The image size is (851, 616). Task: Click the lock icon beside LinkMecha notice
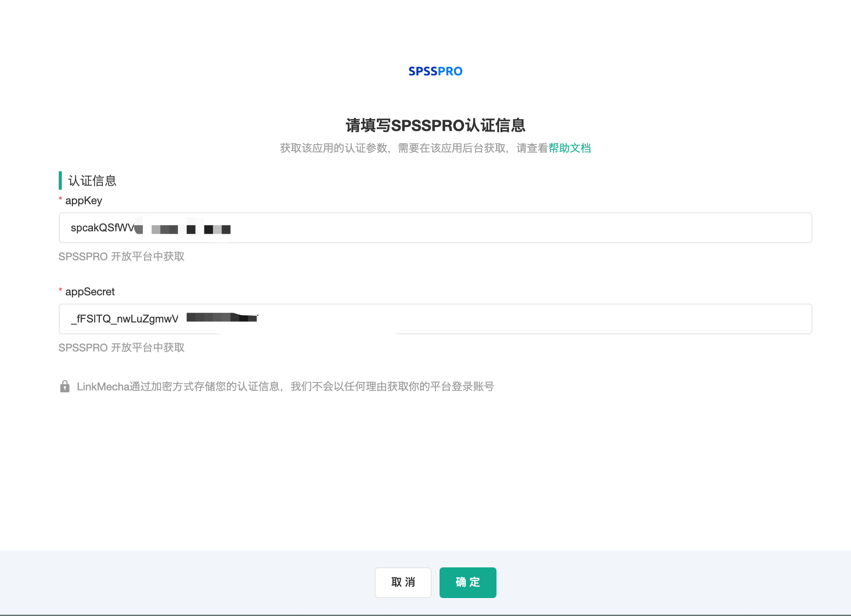pos(65,386)
